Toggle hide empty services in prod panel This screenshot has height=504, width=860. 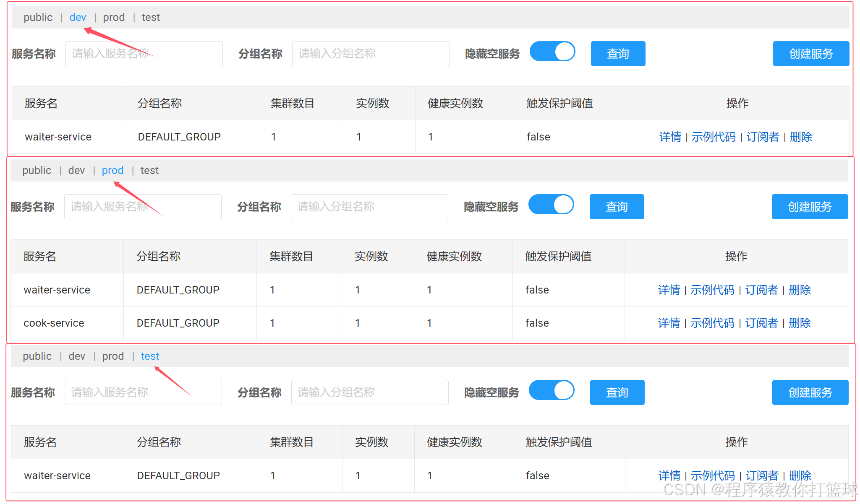(x=551, y=205)
